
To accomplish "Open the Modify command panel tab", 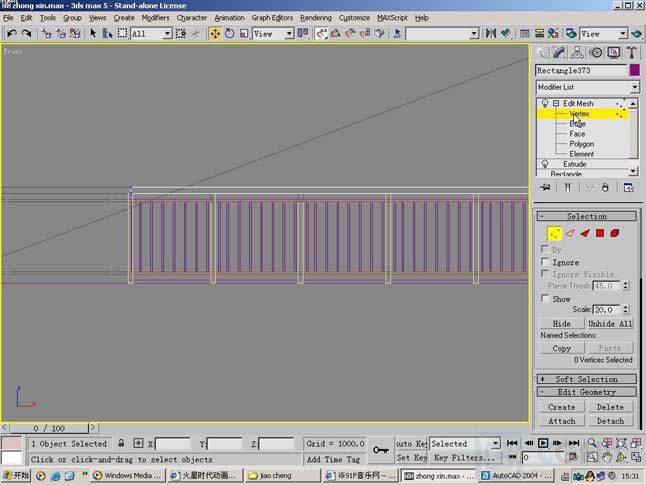I will point(559,53).
